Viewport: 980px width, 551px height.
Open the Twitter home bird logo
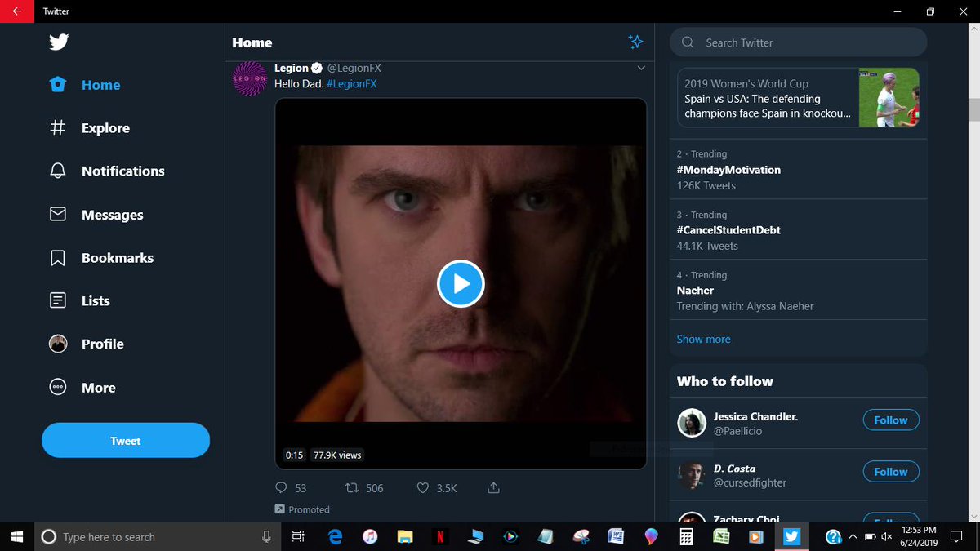pos(58,42)
